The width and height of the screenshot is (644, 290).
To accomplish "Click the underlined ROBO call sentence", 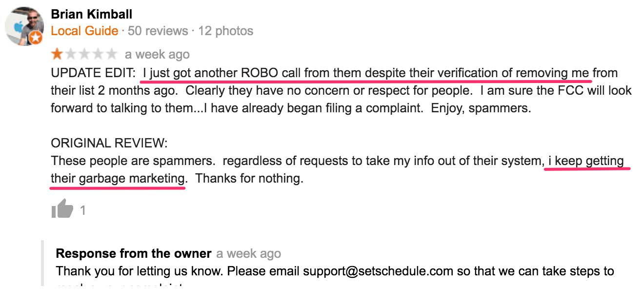I will (x=366, y=73).
